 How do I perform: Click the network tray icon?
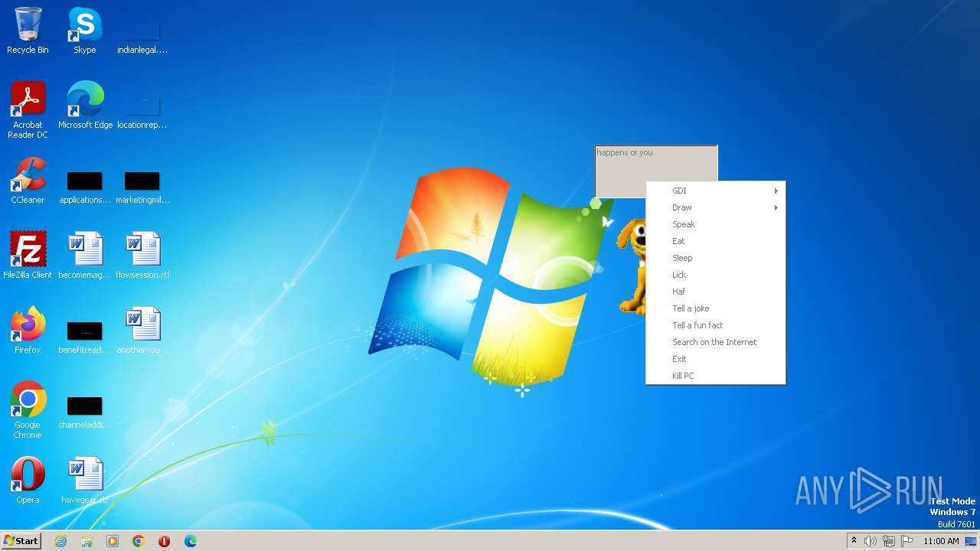coord(889,541)
